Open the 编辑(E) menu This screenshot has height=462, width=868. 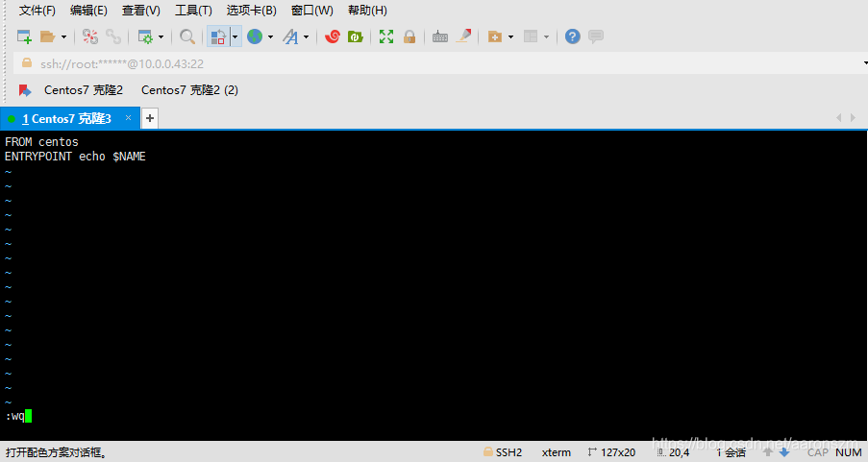(x=88, y=11)
